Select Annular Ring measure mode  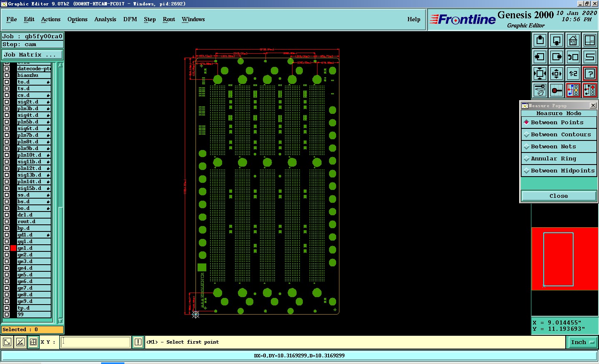click(559, 159)
